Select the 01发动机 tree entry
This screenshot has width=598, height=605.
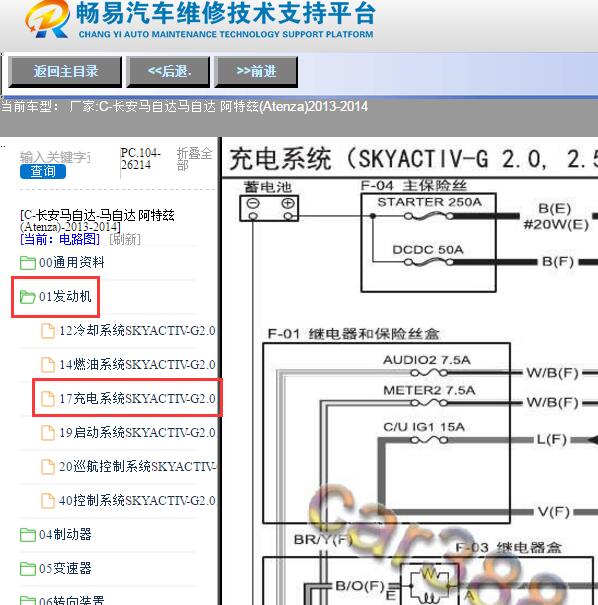(65, 297)
